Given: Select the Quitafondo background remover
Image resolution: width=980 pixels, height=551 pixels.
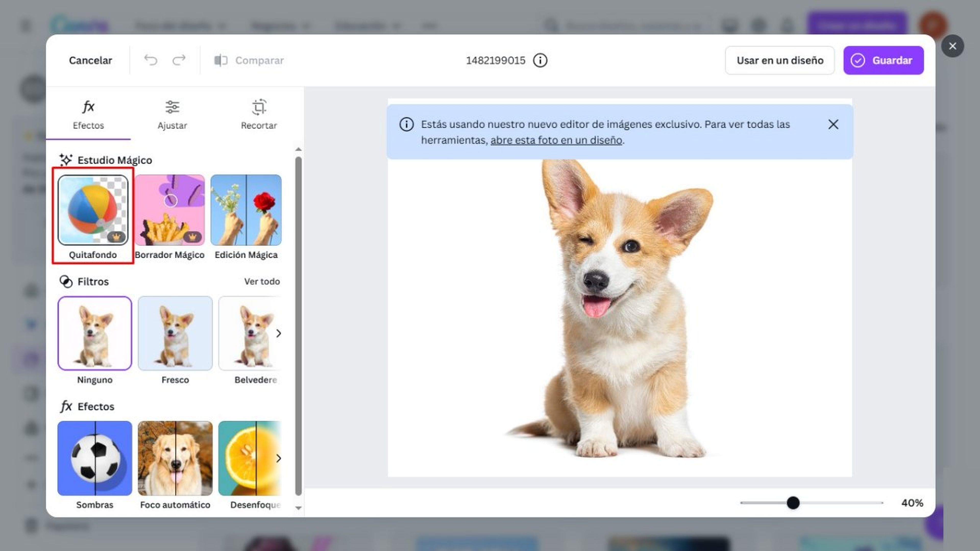Looking at the screenshot, I should tap(93, 217).
